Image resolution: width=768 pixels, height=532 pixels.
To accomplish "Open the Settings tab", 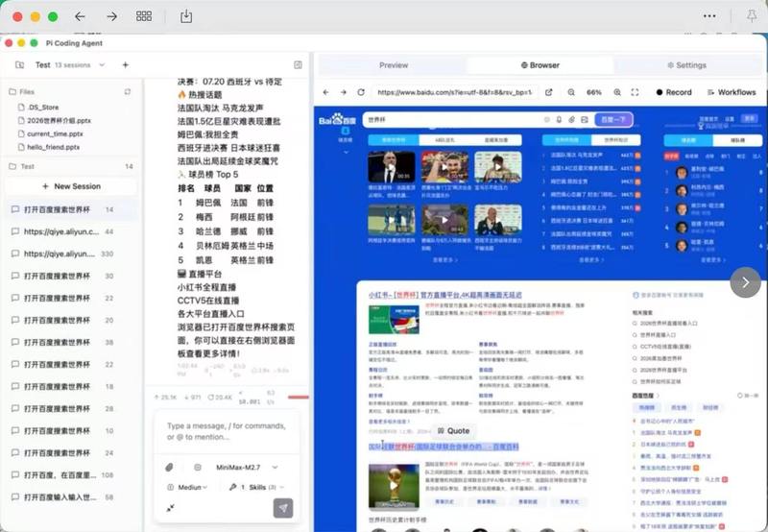I will pyautogui.click(x=686, y=65).
